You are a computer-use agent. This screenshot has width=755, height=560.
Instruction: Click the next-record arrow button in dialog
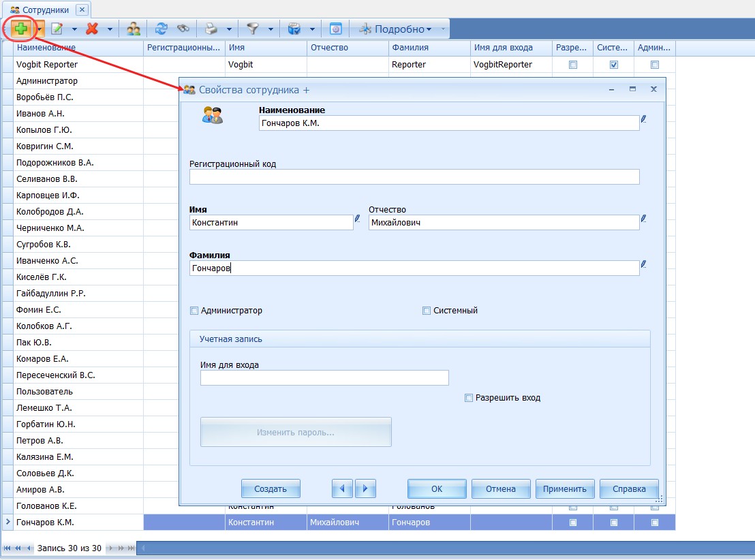pyautogui.click(x=365, y=488)
